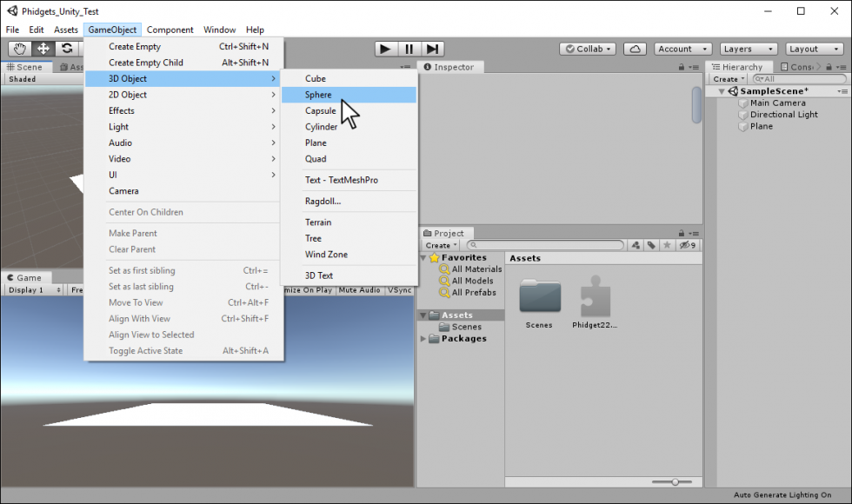
Task: Click Create button in Hierarchy panel
Action: [728, 79]
